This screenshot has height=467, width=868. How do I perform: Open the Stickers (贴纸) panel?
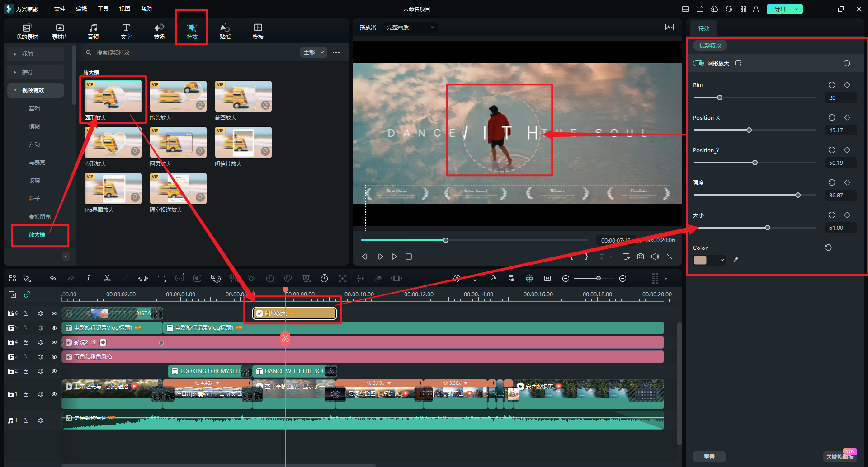225,32
